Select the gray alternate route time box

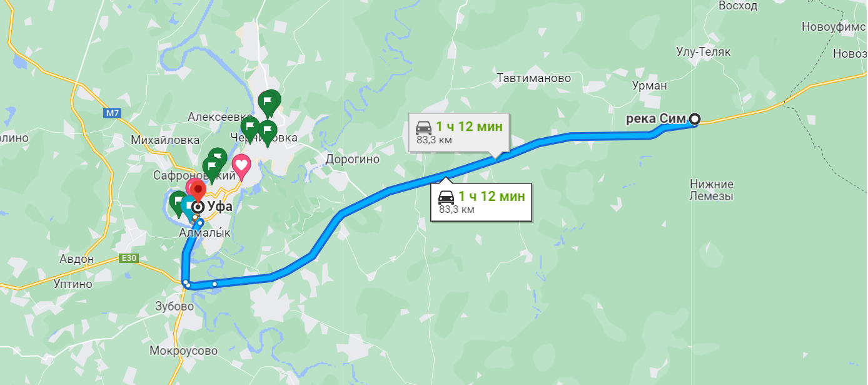point(460,132)
